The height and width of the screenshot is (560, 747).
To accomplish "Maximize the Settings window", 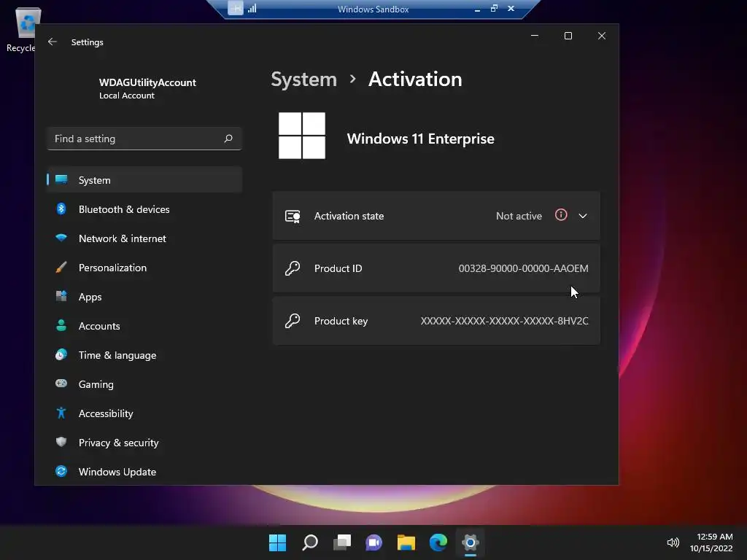I will 568,36.
